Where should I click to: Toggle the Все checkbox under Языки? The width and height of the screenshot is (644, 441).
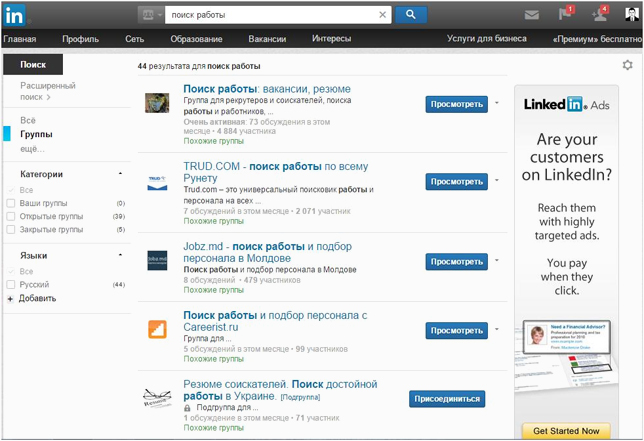(x=11, y=271)
